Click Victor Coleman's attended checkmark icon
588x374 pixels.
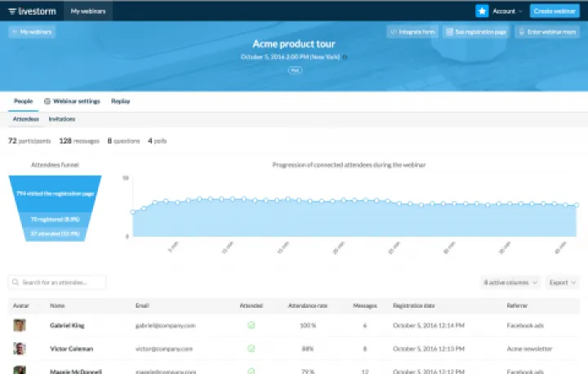pos(252,347)
